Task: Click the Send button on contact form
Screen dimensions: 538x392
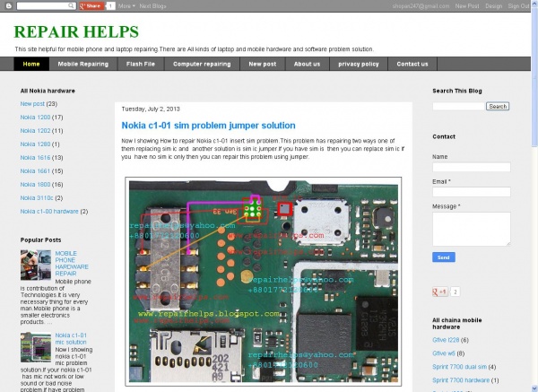Action: (x=444, y=257)
